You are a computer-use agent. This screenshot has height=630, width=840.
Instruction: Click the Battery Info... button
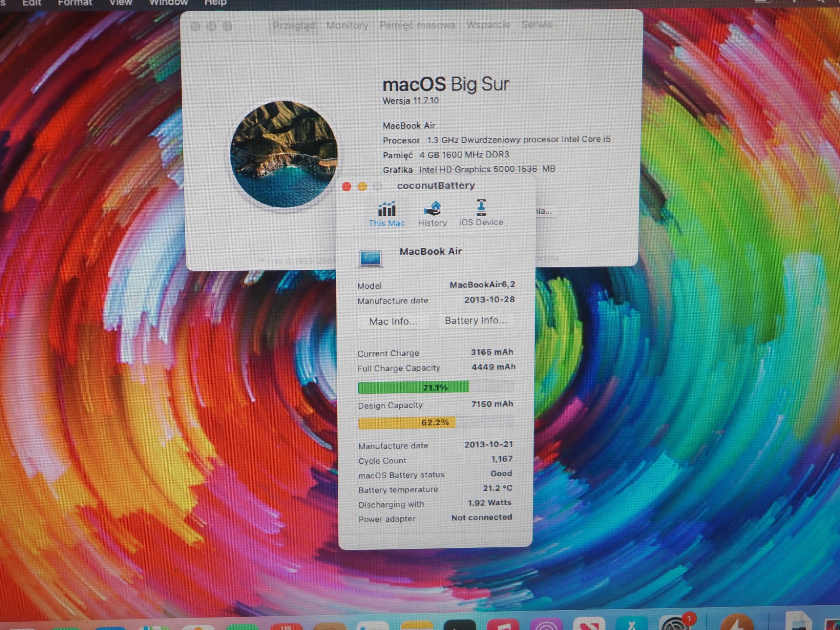coord(475,321)
